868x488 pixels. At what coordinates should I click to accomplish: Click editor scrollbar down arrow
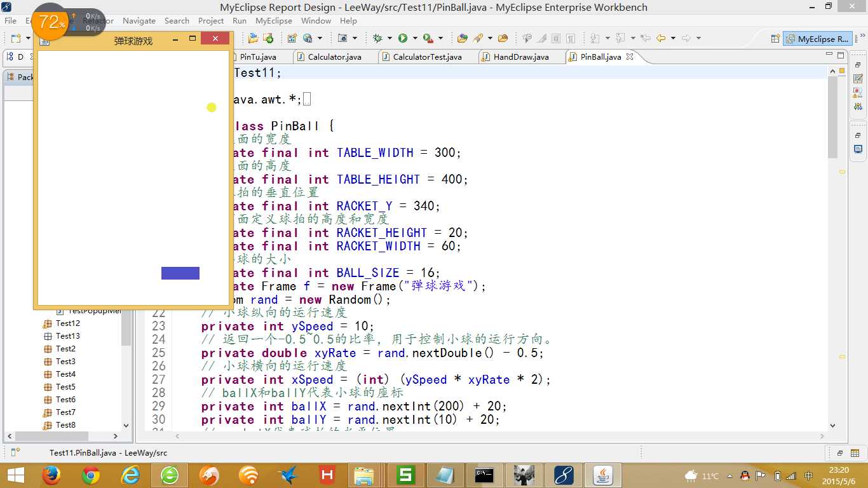(x=833, y=426)
